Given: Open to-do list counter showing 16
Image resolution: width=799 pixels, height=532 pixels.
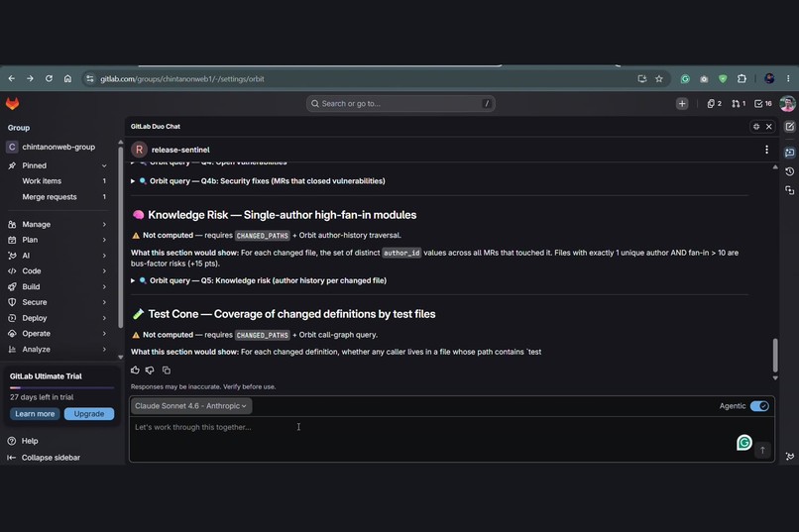Looking at the screenshot, I should 763,104.
